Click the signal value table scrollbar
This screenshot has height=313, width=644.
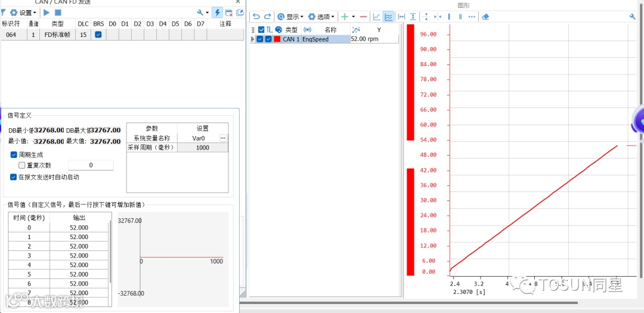click(110, 253)
